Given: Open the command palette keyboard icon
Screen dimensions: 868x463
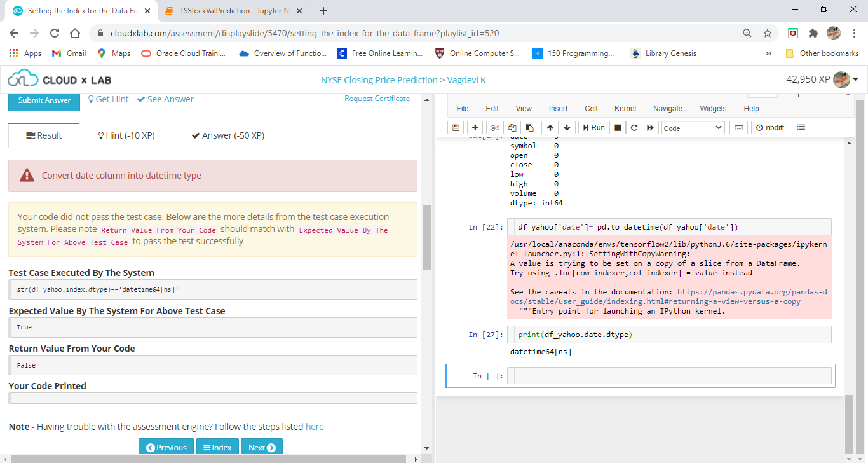Looking at the screenshot, I should (x=738, y=128).
